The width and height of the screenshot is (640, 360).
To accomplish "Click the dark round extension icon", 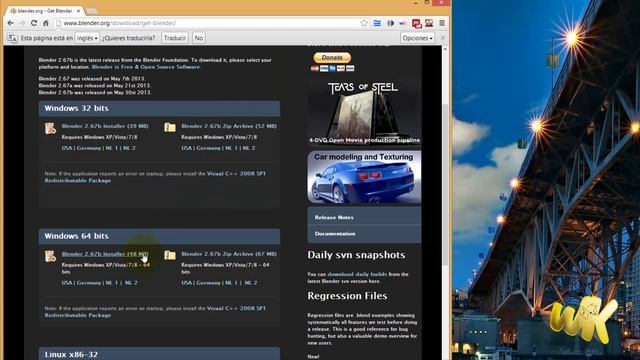I will tap(390, 23).
